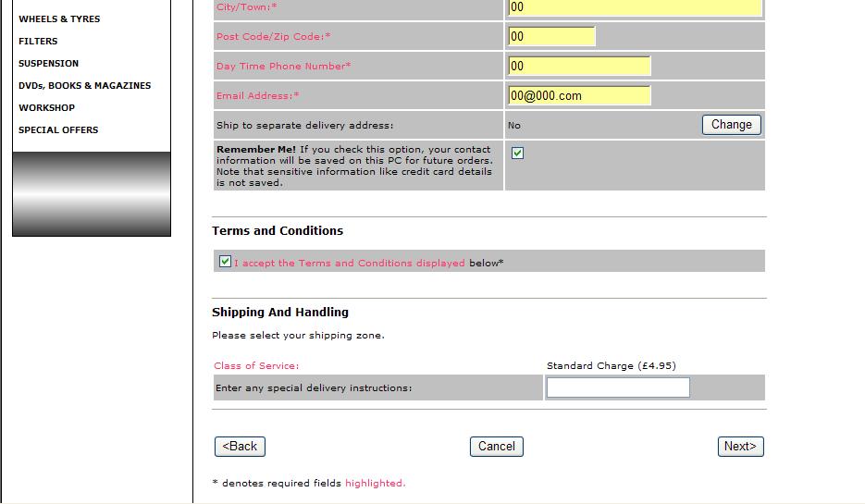Click the Standard Charge (£4.95) text
The height and width of the screenshot is (504, 865).
pyautogui.click(x=611, y=366)
